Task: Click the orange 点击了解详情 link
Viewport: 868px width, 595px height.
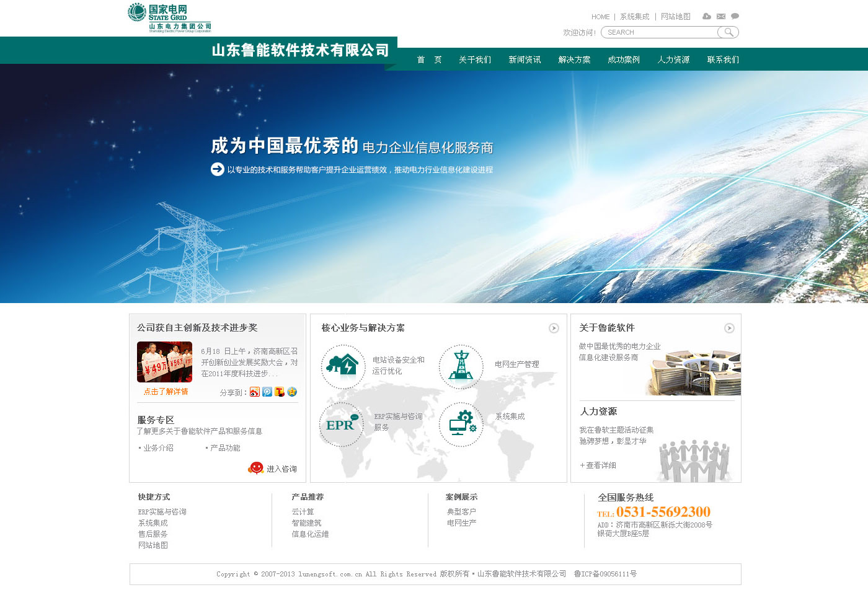Action: (166, 392)
